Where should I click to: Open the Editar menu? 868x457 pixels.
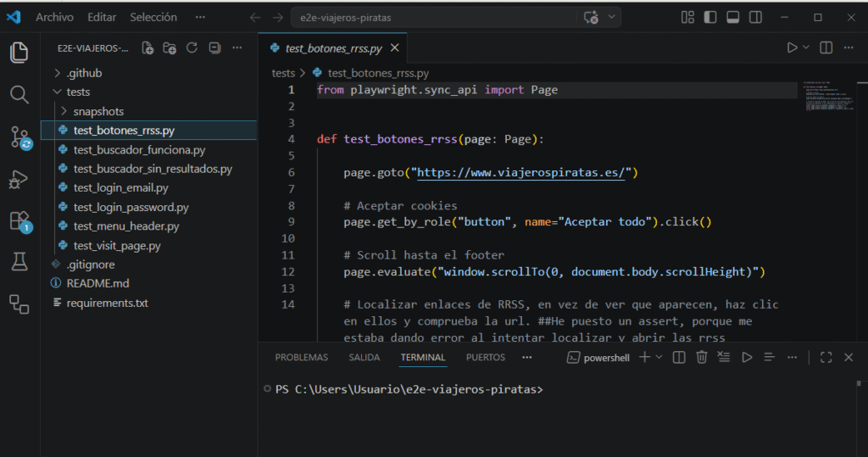tap(102, 17)
